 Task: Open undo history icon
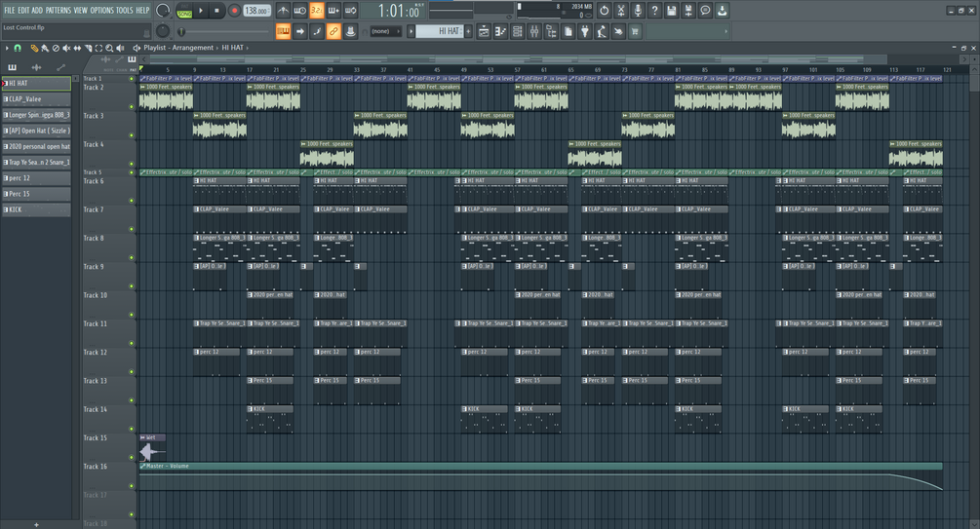tap(604, 11)
